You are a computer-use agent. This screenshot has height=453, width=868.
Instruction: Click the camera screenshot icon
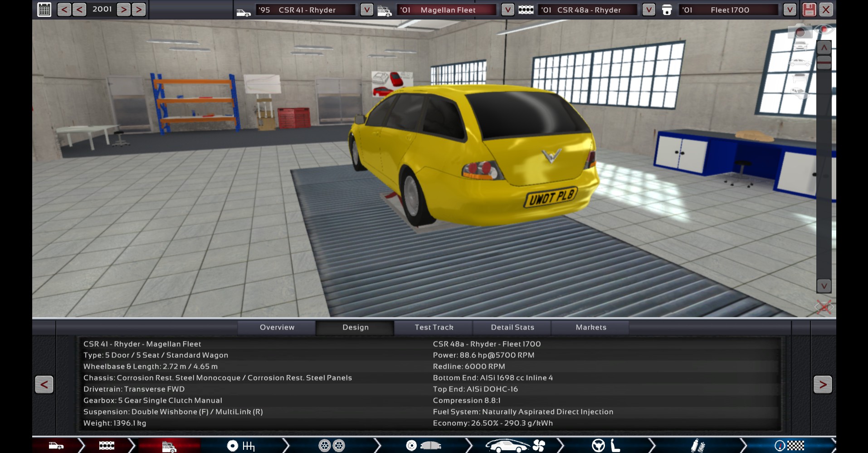[800, 32]
